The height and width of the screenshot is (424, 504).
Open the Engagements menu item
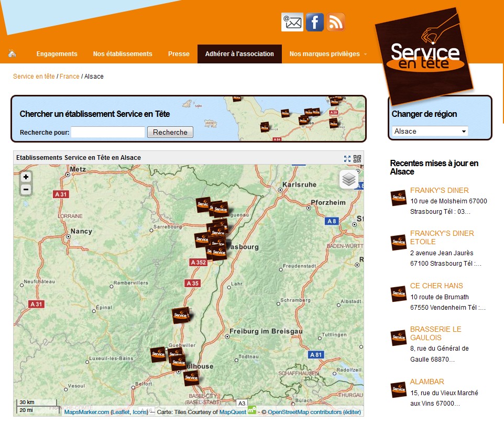coord(57,53)
